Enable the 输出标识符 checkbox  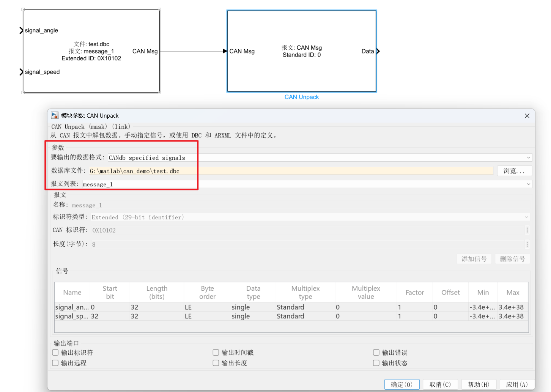click(55, 353)
